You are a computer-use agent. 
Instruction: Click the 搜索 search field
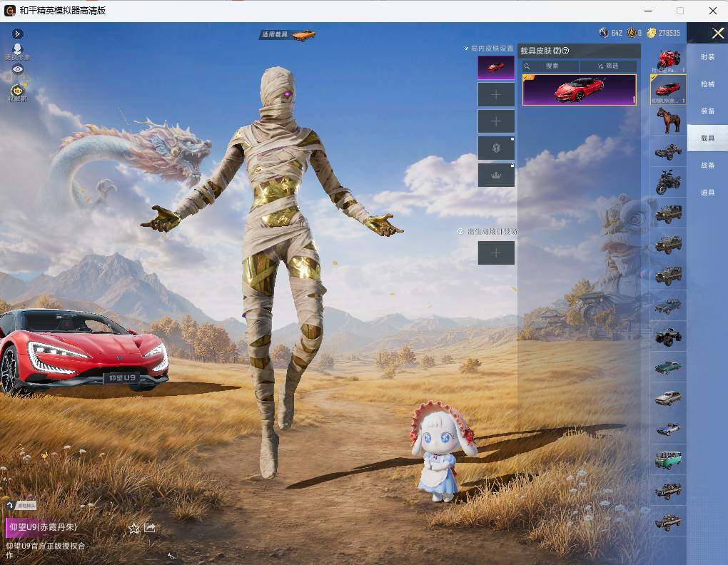point(551,66)
